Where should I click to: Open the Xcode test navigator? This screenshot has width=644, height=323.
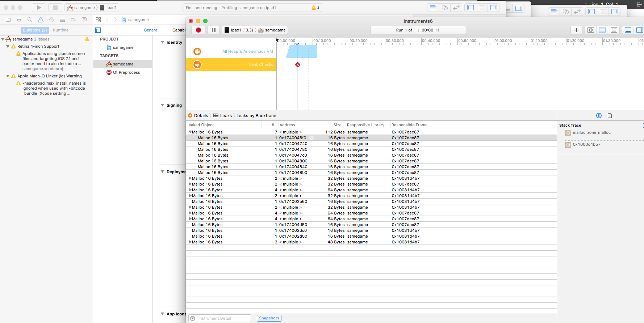click(51, 20)
